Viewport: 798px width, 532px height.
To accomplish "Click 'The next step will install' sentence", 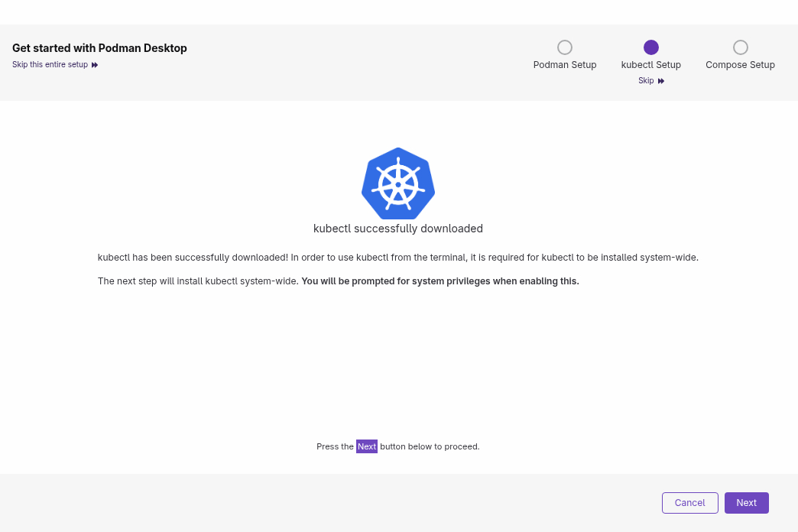I will pos(197,281).
